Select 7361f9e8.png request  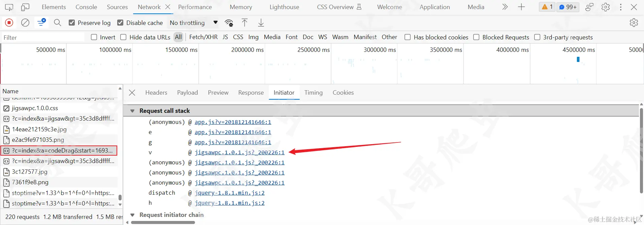click(59, 182)
